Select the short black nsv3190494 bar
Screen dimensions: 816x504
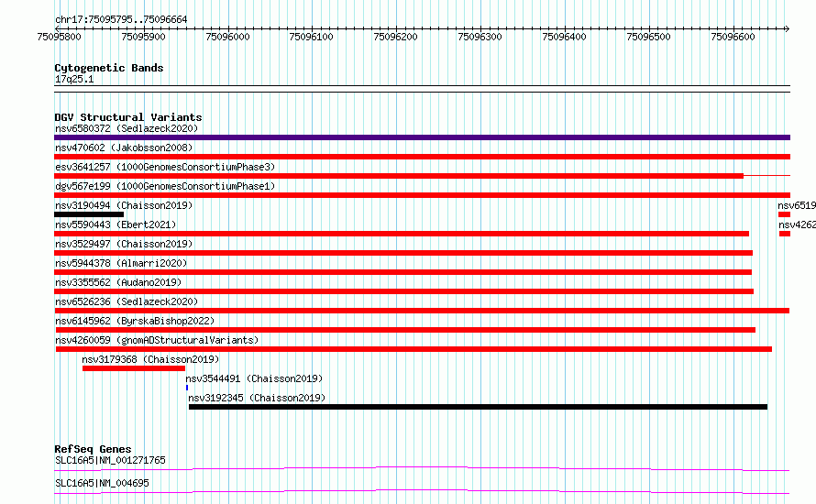pyautogui.click(x=89, y=214)
